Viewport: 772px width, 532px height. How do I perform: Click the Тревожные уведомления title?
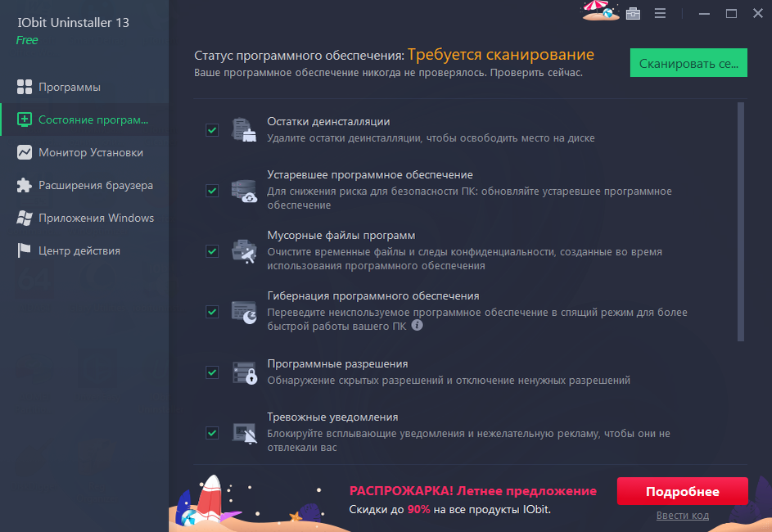[x=332, y=417]
